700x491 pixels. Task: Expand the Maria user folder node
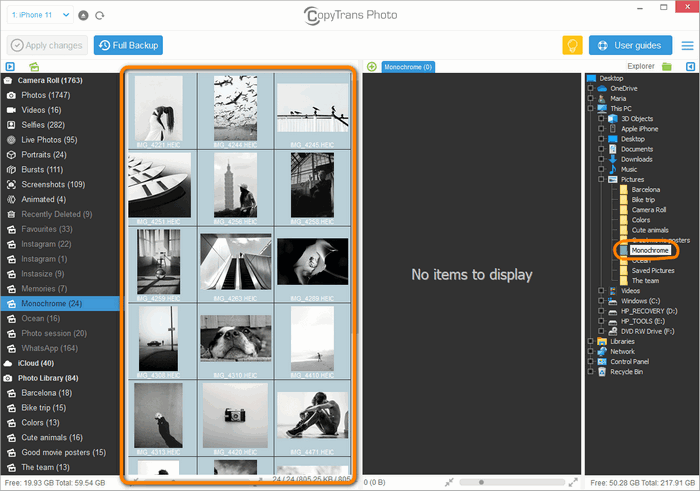pyautogui.click(x=591, y=99)
